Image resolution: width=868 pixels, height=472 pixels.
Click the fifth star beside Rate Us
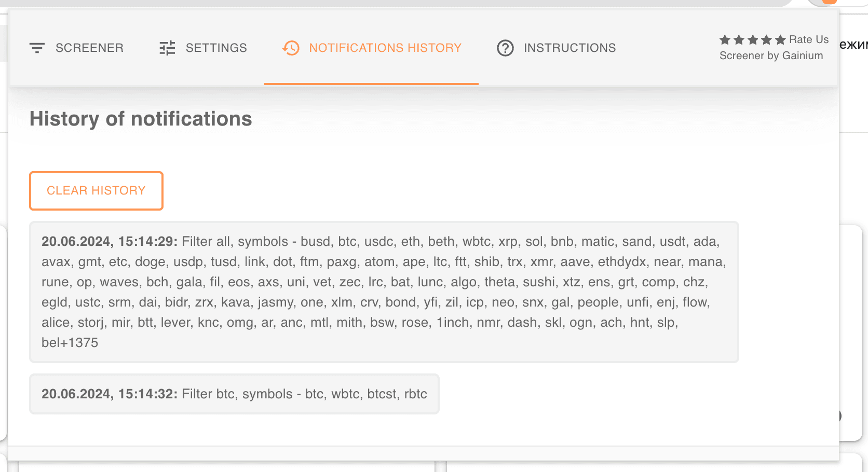(780, 40)
